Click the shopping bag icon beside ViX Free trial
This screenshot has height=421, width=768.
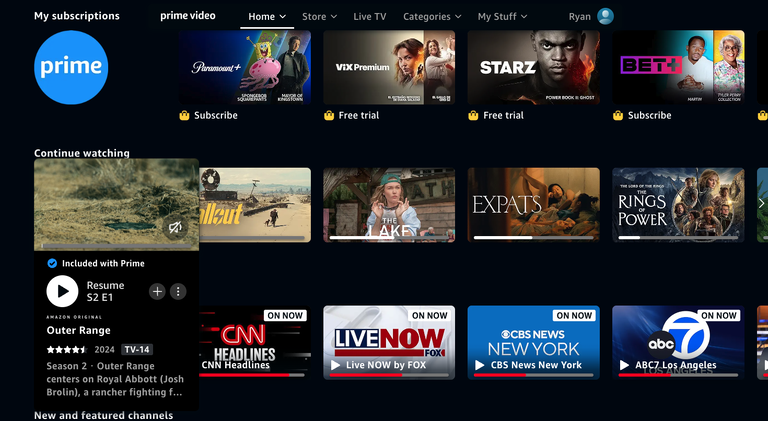tap(329, 116)
